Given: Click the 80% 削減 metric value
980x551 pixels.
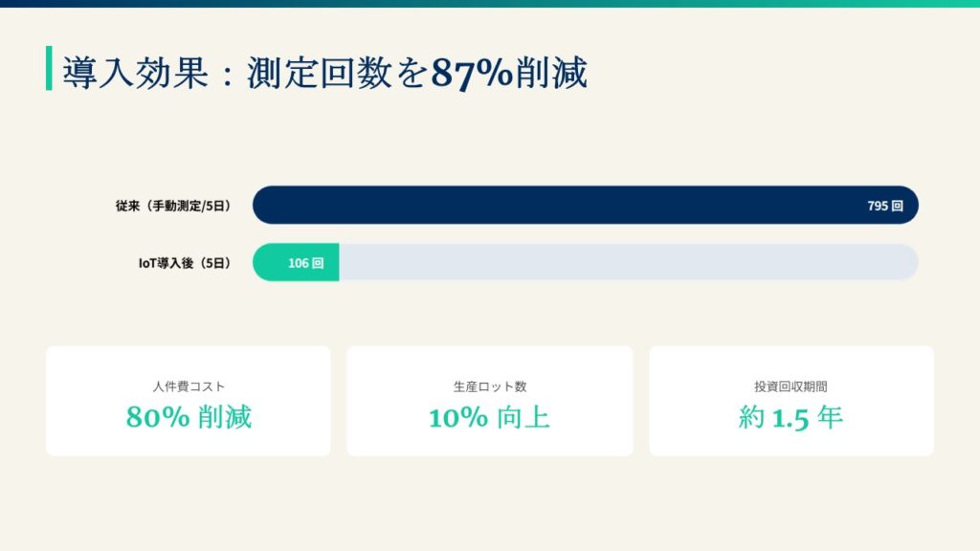Looking at the screenshot, I should coord(189,417).
